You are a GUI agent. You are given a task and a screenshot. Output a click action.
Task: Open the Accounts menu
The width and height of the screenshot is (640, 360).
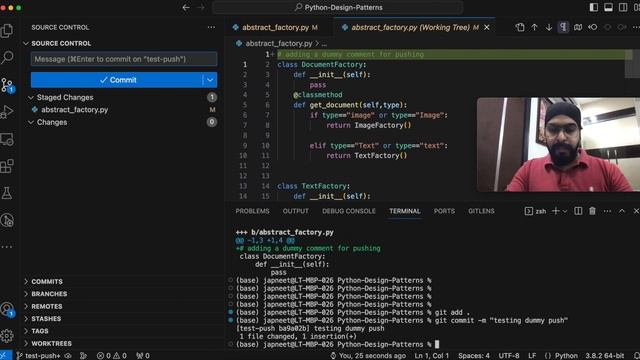point(7,309)
